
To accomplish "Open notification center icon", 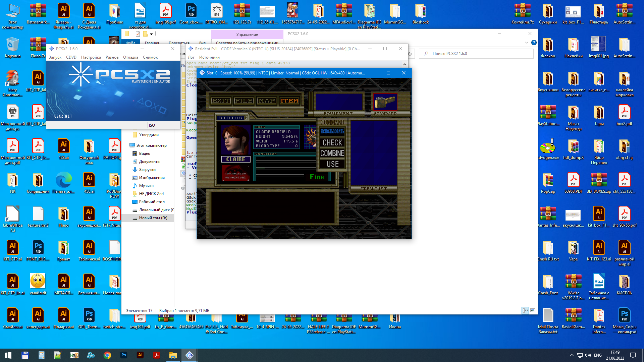I will [x=633, y=355].
